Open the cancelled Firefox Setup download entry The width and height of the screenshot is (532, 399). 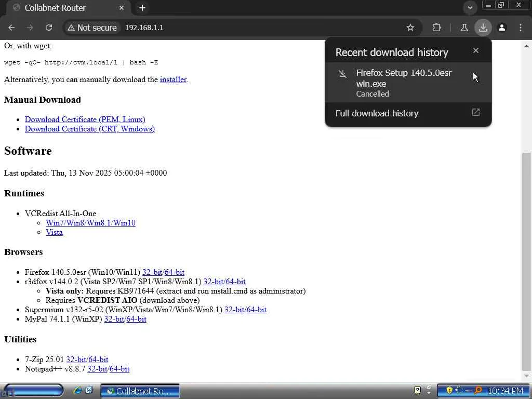408,83
